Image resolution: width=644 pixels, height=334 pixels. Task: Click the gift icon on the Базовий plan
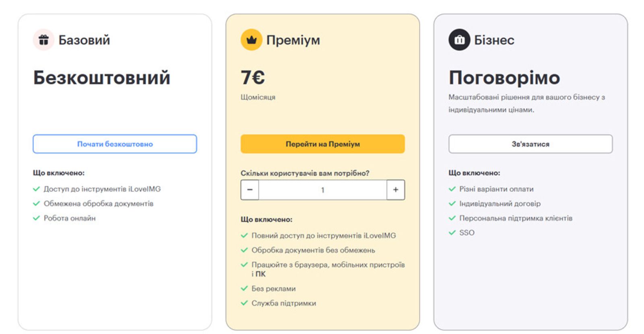[45, 39]
